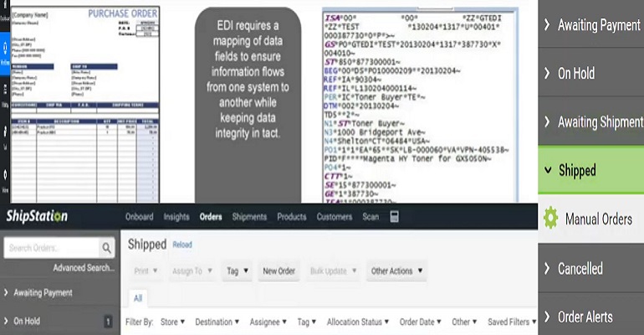Open the Other Actions dropdown
This screenshot has width=644, height=335.
[x=396, y=271]
